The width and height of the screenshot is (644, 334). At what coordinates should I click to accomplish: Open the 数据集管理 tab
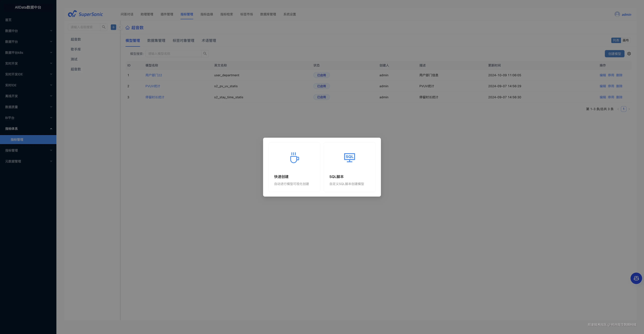156,41
